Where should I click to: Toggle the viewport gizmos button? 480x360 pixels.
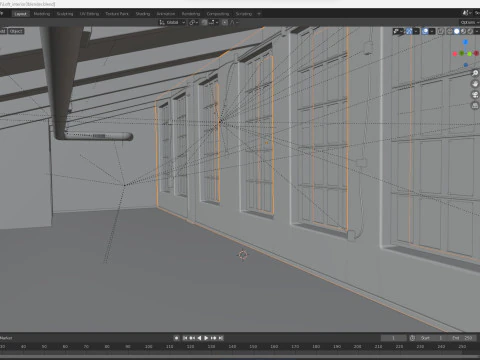[x=409, y=31]
